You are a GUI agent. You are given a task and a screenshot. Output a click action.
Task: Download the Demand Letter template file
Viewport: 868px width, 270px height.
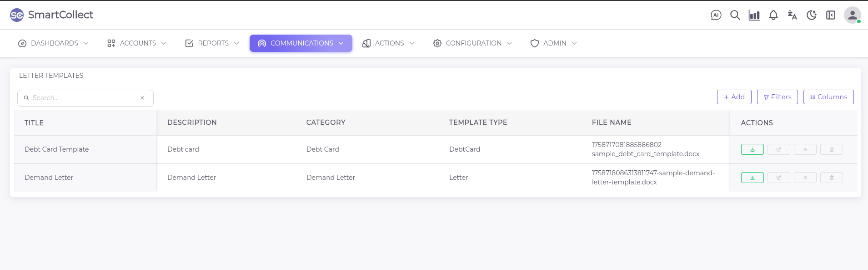coord(752,178)
